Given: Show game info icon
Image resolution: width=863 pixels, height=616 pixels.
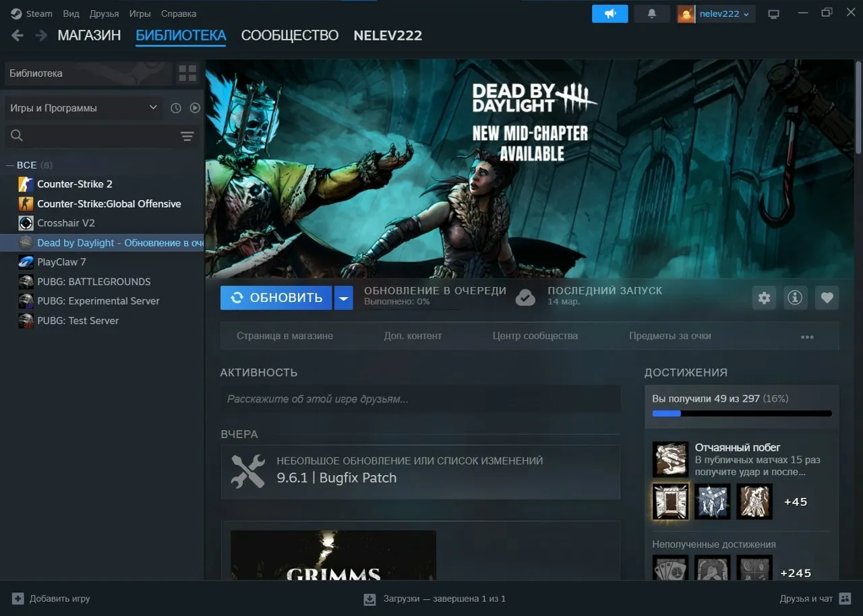Looking at the screenshot, I should tap(796, 298).
